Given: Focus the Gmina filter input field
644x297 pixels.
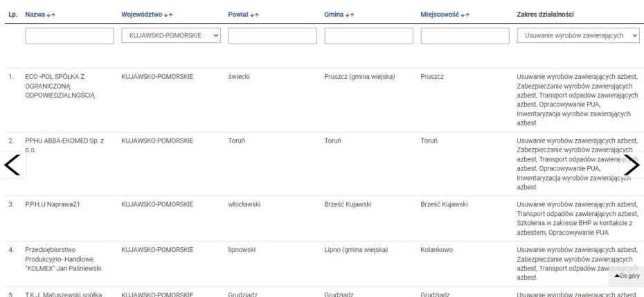Looking at the screenshot, I should [x=368, y=36].
